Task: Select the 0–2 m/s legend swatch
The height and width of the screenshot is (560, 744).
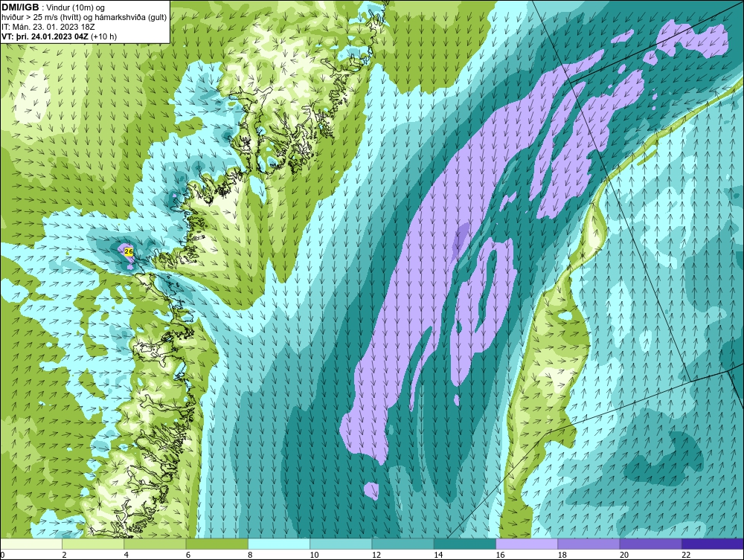Action: 31,544
